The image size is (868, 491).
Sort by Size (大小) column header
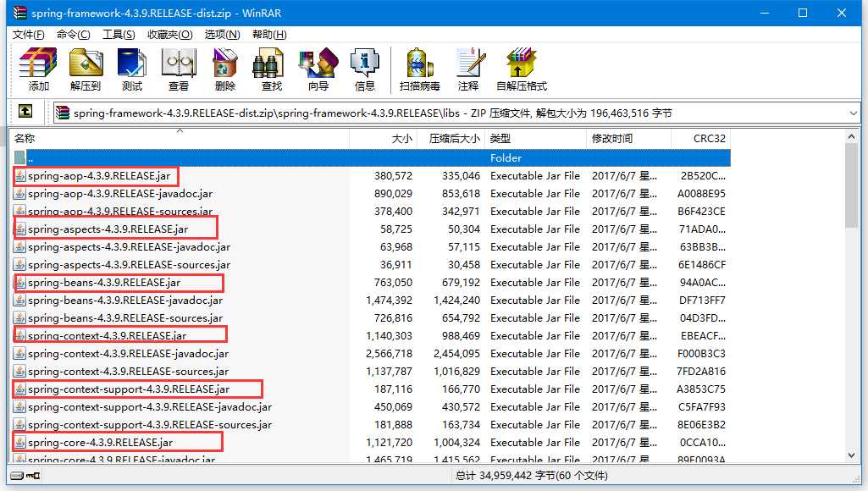pos(383,138)
